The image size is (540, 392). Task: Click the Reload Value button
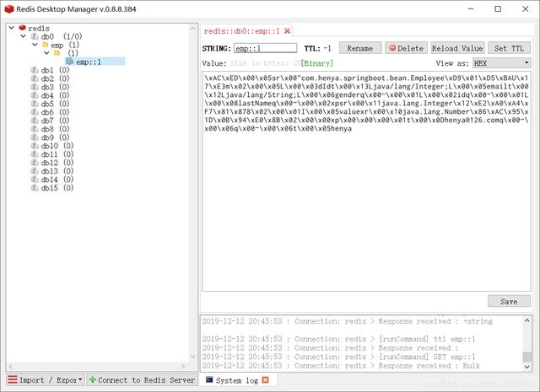[457, 48]
